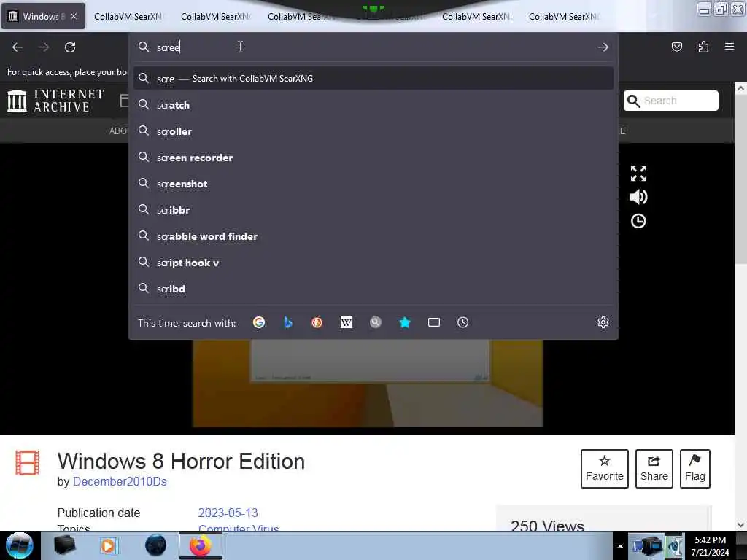
Task: Open the Firefox hamburger menu
Action: click(729, 47)
